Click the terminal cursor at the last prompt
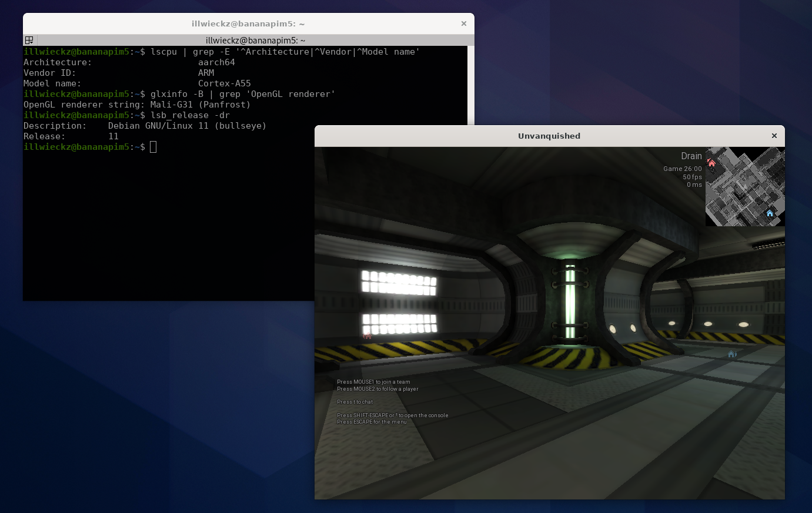This screenshot has height=513, width=812. pyautogui.click(x=153, y=147)
